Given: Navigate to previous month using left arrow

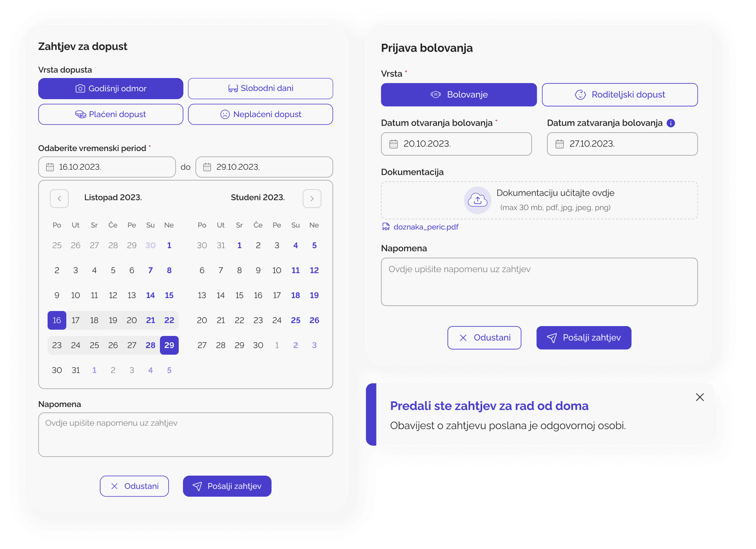Looking at the screenshot, I should pos(59,198).
